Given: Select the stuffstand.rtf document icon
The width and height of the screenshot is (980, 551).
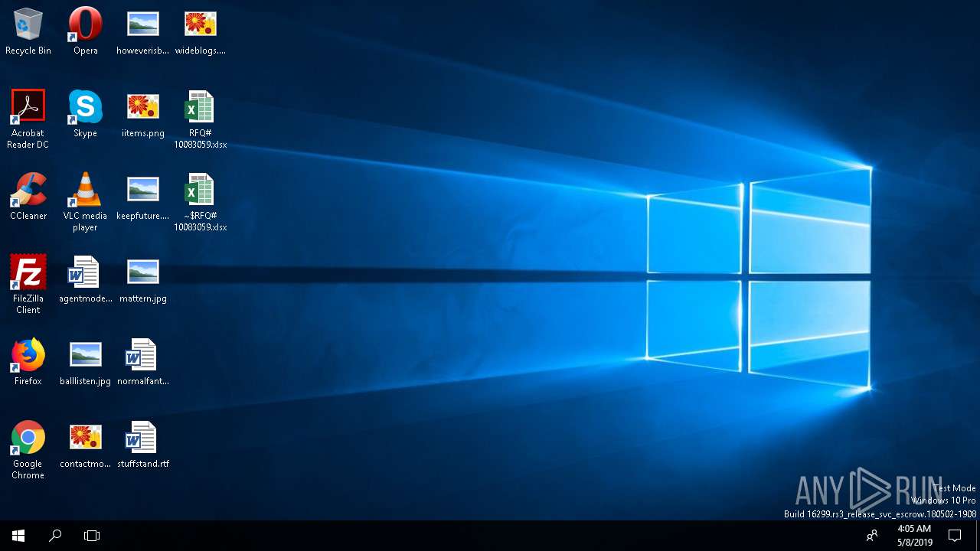Looking at the screenshot, I should (x=142, y=445).
